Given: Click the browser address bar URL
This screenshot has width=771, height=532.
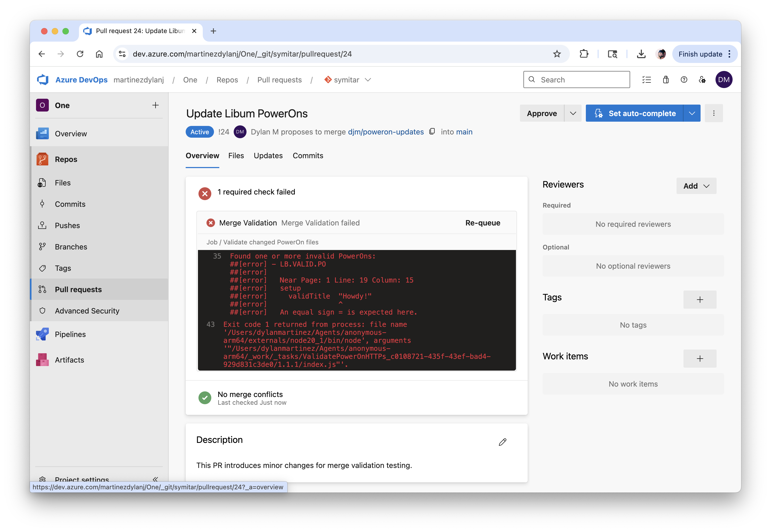Looking at the screenshot, I should point(242,54).
